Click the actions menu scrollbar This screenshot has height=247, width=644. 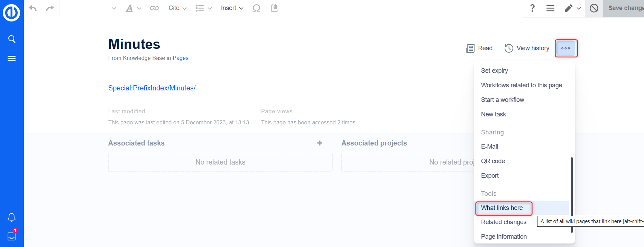[x=572, y=194]
